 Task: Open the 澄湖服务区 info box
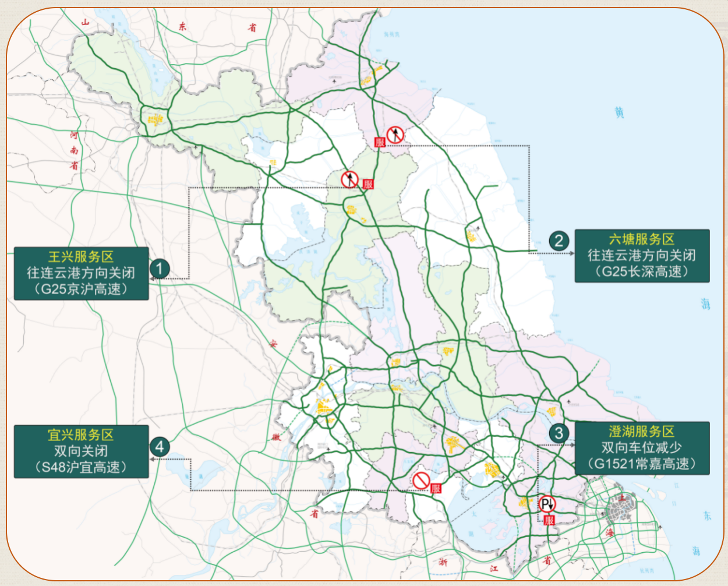click(642, 448)
